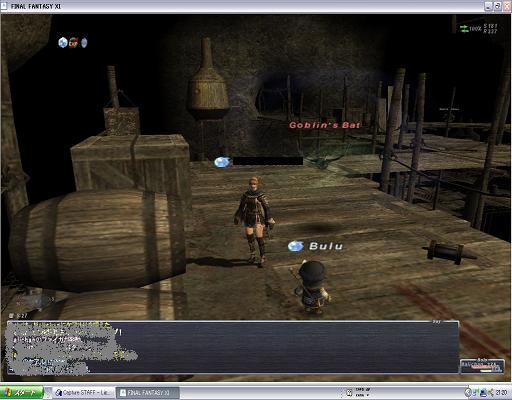This screenshot has height=400, width=512.
Task: Minimize the FINAL FANTASY XI window
Action: coord(488,6)
